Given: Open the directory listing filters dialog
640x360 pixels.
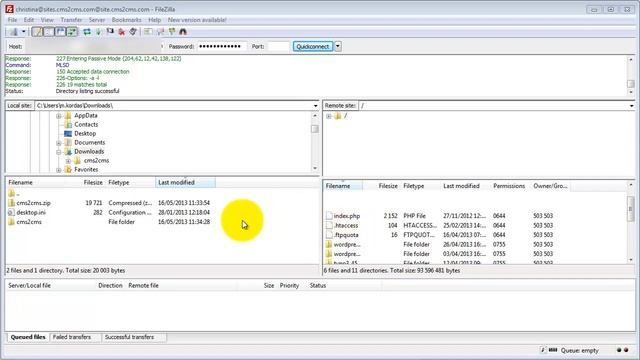Looking at the screenshot, I should [148, 32].
